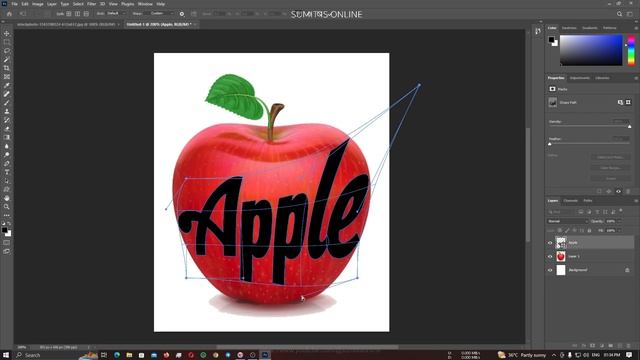Create a new layer from Layers panel footer

[619, 346]
